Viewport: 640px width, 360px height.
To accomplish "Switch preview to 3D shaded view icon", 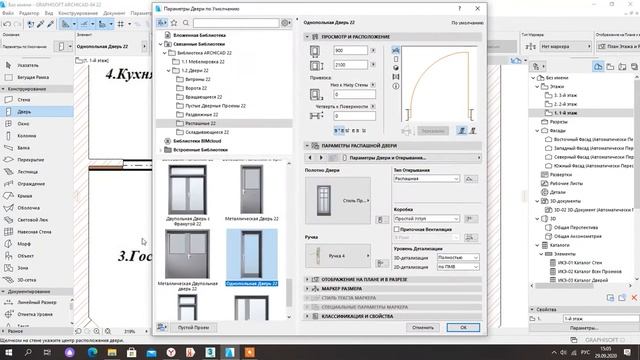I will 396,68.
